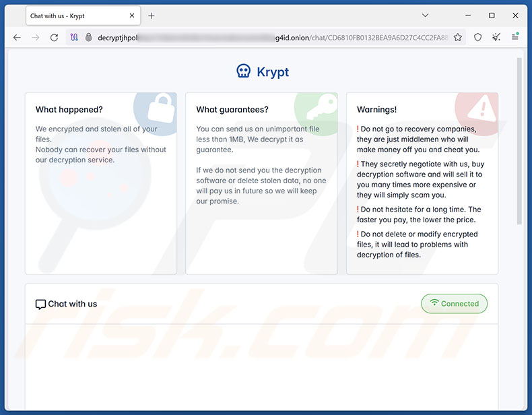
Task: Click the onion site identity icon
Action: 88,37
